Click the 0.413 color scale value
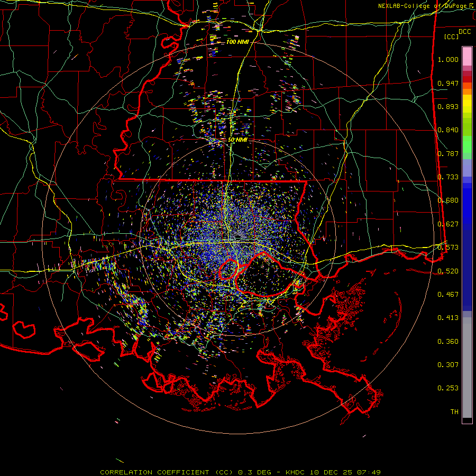The height and width of the screenshot is (476, 476). coord(448,318)
